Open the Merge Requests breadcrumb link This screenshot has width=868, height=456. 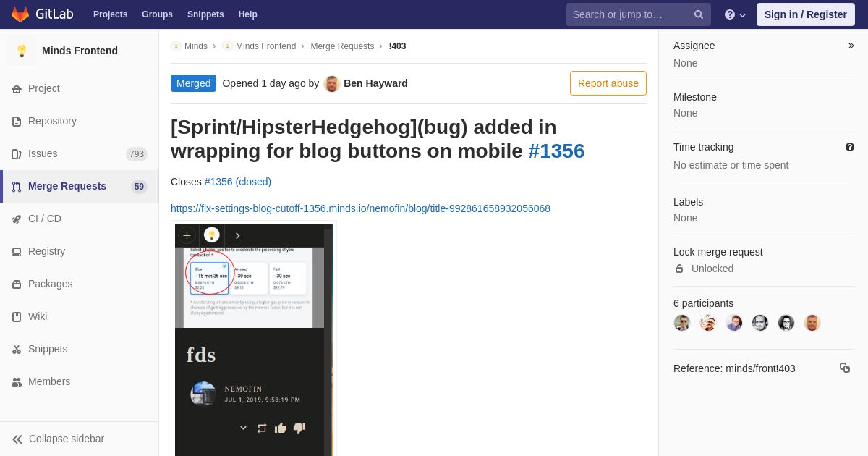point(342,46)
